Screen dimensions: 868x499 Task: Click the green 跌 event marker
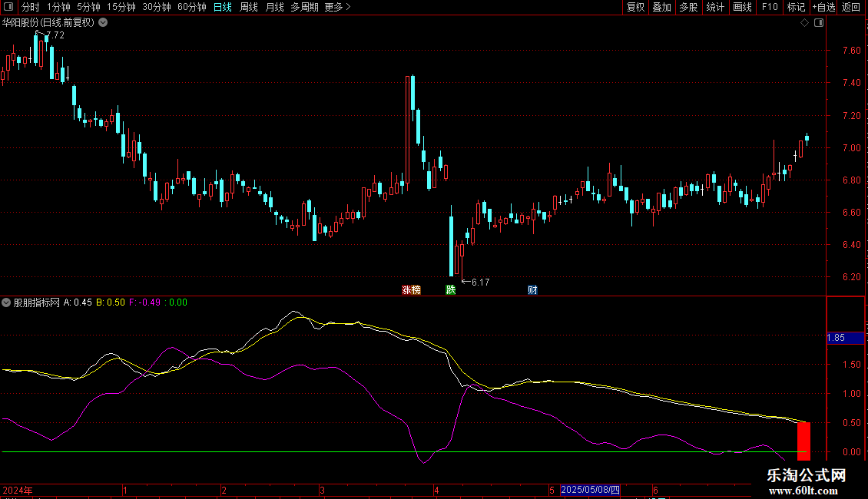[x=450, y=290]
